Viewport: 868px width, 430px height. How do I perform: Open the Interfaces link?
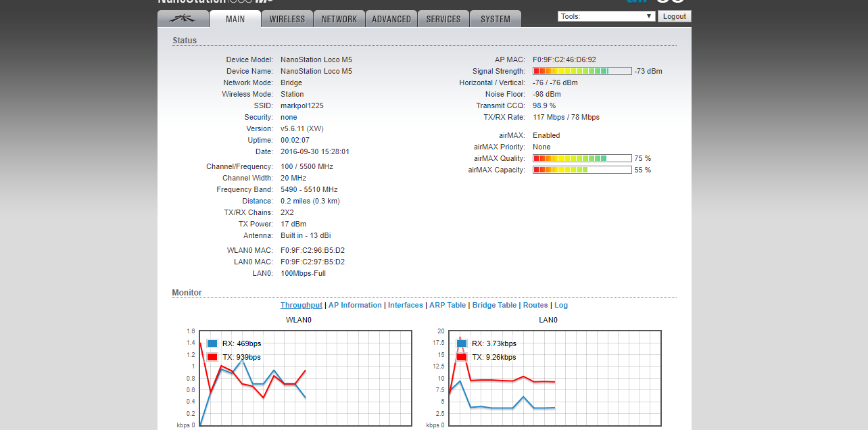[406, 306]
